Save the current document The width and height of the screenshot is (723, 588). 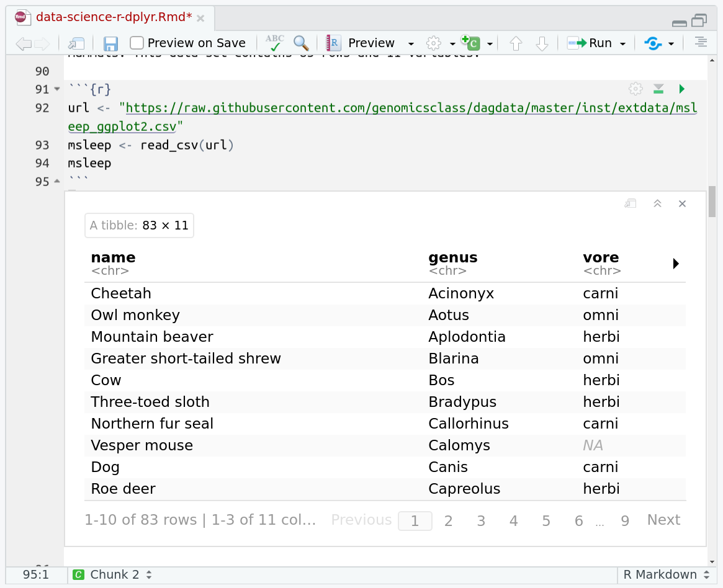[110, 44]
